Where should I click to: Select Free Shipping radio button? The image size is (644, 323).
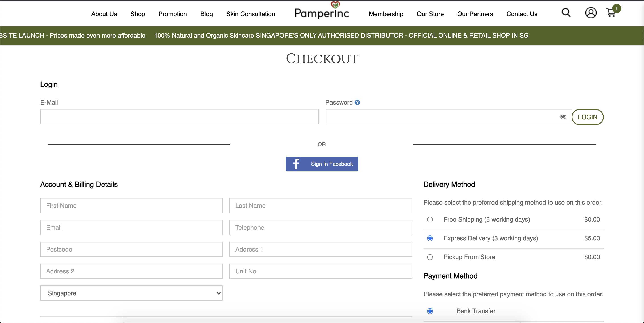tap(430, 220)
